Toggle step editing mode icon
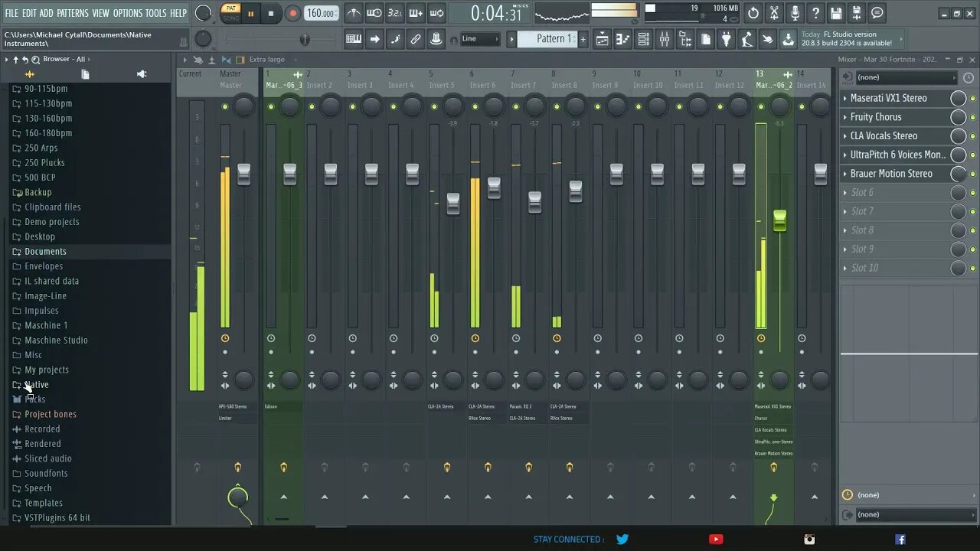The image size is (980, 551). coord(395,39)
